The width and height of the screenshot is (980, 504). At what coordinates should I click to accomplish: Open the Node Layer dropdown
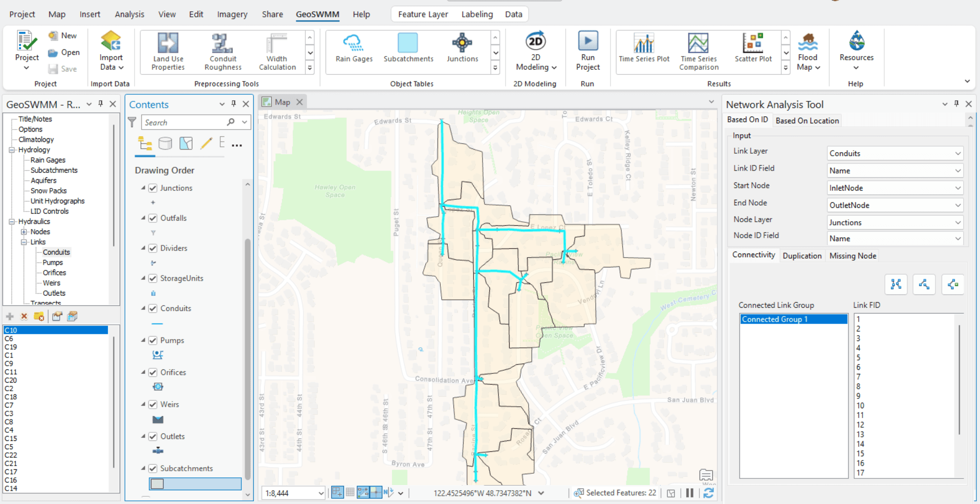coord(895,223)
